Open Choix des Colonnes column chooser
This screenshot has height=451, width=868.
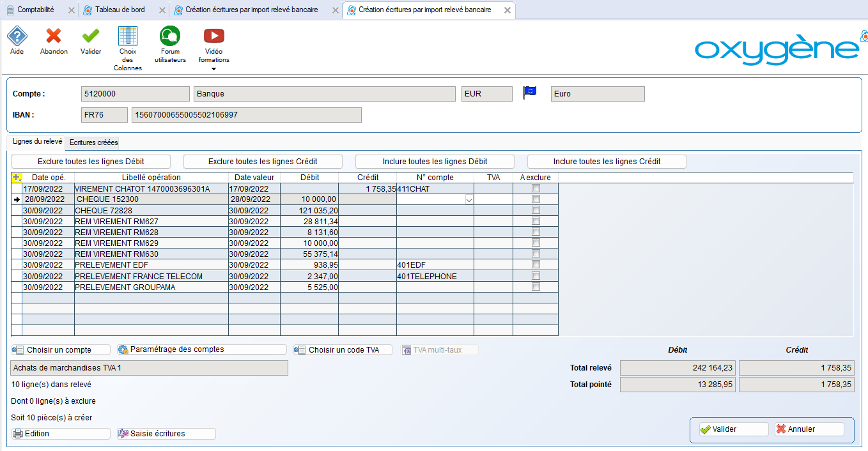128,36
